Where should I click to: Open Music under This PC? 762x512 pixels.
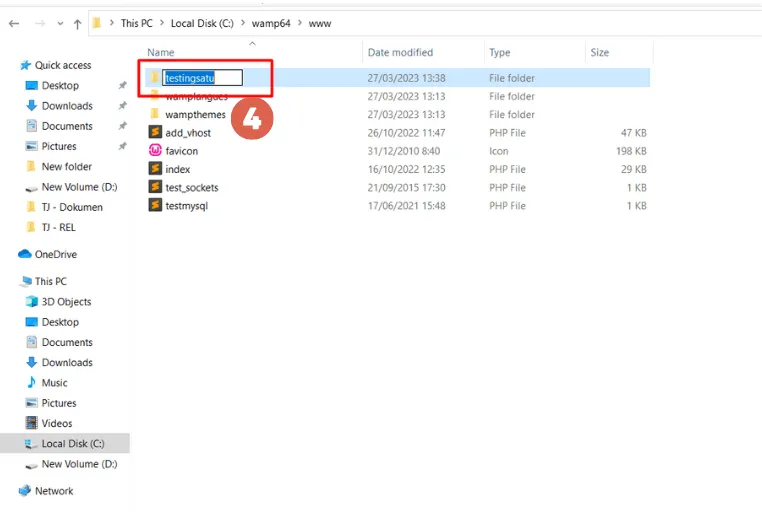(x=54, y=383)
